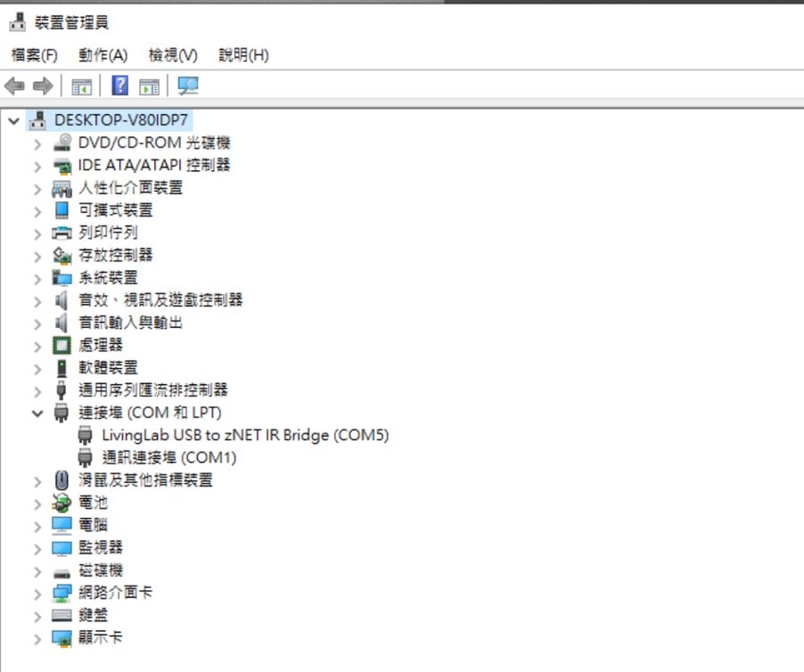Image resolution: width=804 pixels, height=672 pixels.
Task: Select the 網路介面卡 label
Action: pyautogui.click(x=115, y=593)
